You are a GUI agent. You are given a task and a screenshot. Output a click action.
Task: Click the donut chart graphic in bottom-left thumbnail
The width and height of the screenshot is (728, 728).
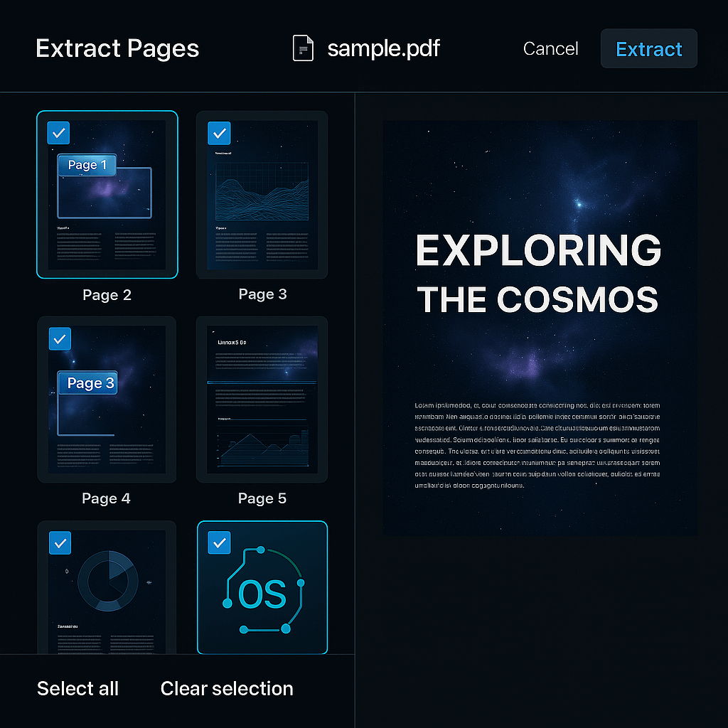point(108,581)
